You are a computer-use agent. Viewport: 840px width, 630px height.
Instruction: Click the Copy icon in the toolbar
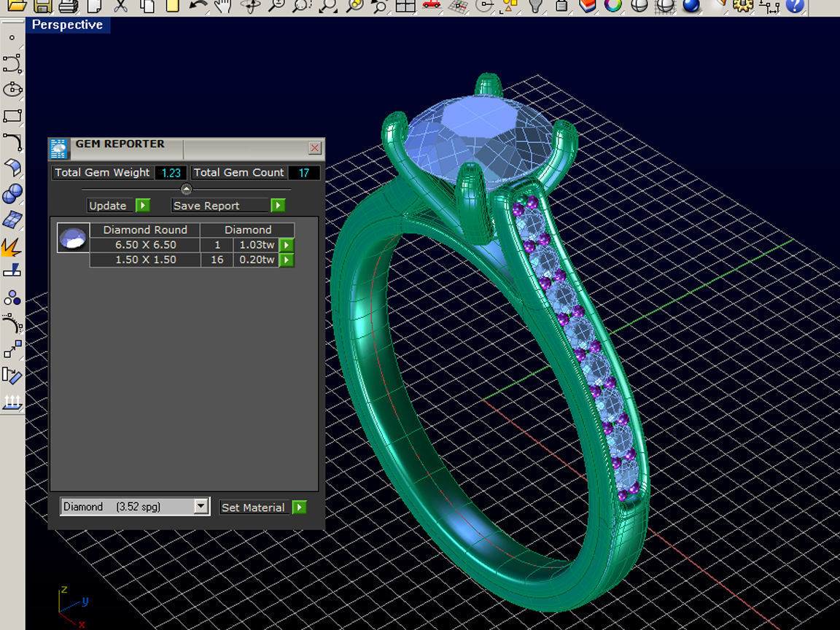pos(147,5)
